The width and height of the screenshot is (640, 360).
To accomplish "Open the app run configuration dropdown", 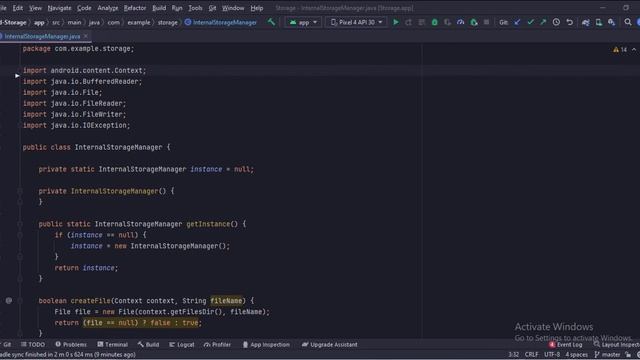I will [x=303, y=22].
